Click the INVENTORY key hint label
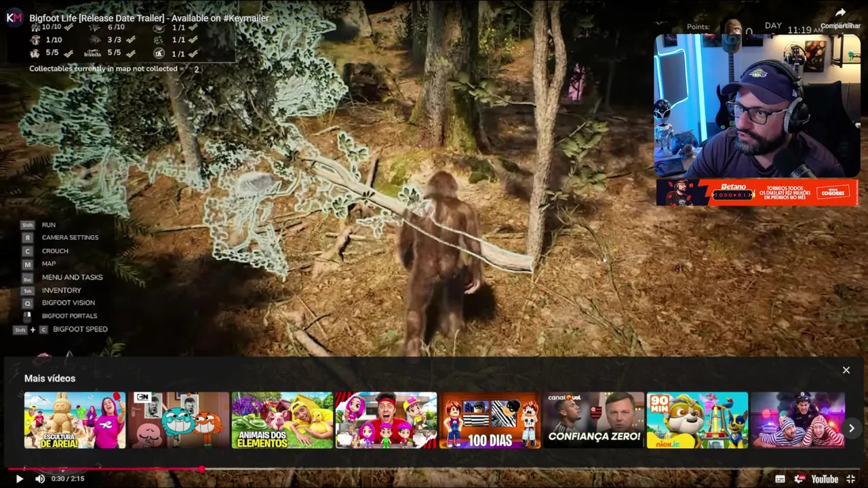This screenshot has height=488, width=868. pos(61,290)
